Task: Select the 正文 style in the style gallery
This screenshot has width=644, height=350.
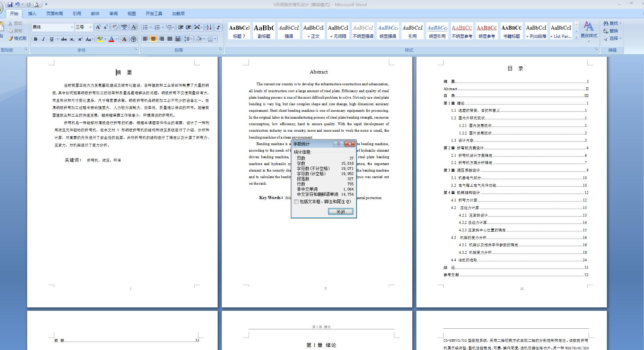Action: (313, 31)
